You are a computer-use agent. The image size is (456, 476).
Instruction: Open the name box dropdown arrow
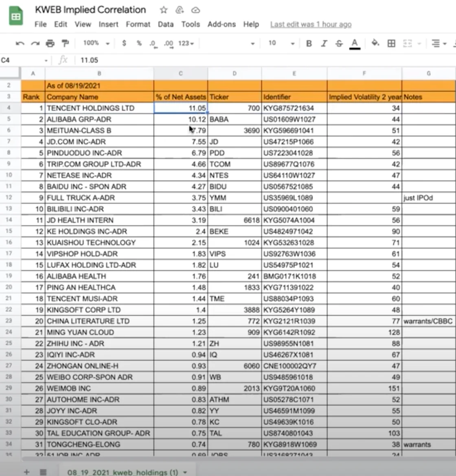(46, 60)
